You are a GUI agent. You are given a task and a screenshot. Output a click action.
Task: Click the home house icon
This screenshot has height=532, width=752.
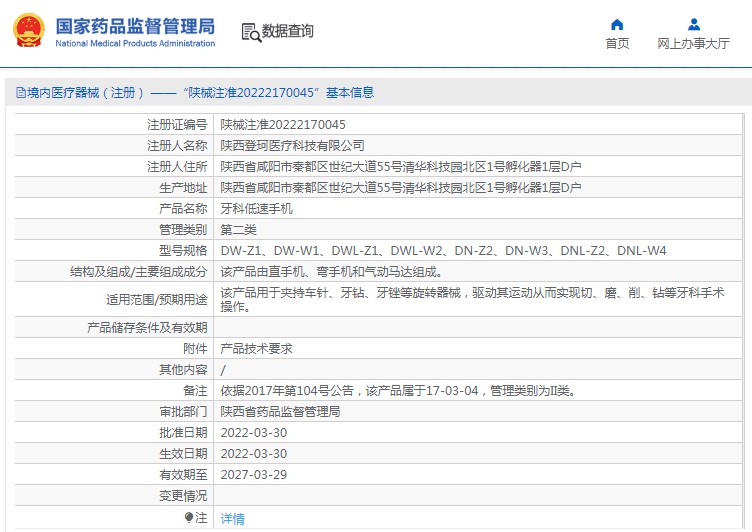coord(617,24)
